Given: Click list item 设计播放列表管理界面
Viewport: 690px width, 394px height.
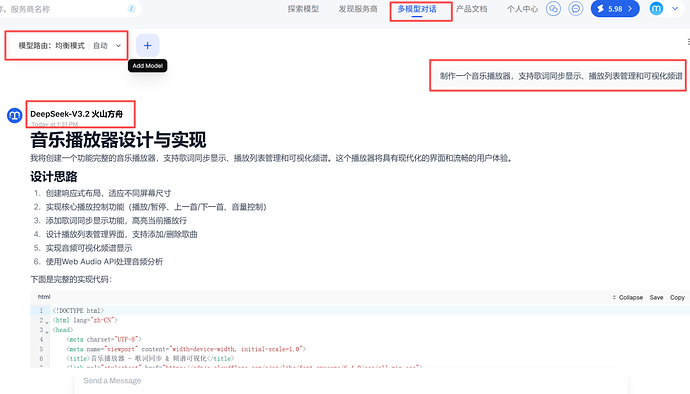Looking at the screenshot, I should click(x=121, y=234).
